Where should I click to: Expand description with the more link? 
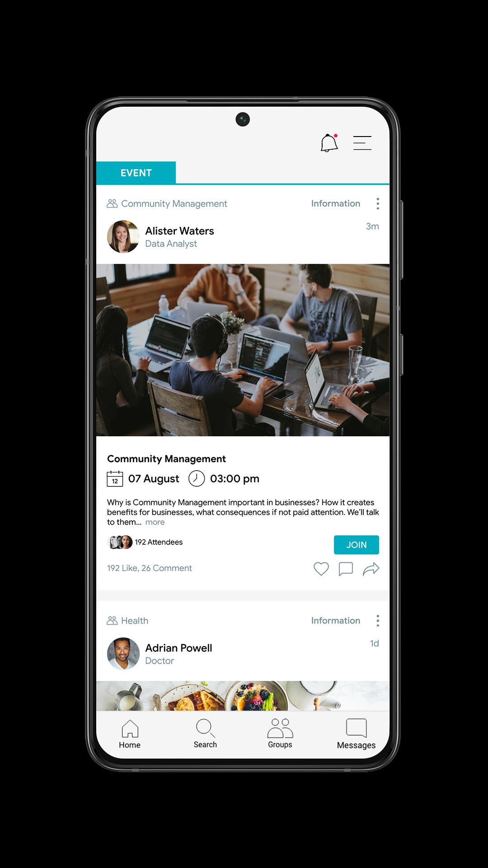point(155,522)
